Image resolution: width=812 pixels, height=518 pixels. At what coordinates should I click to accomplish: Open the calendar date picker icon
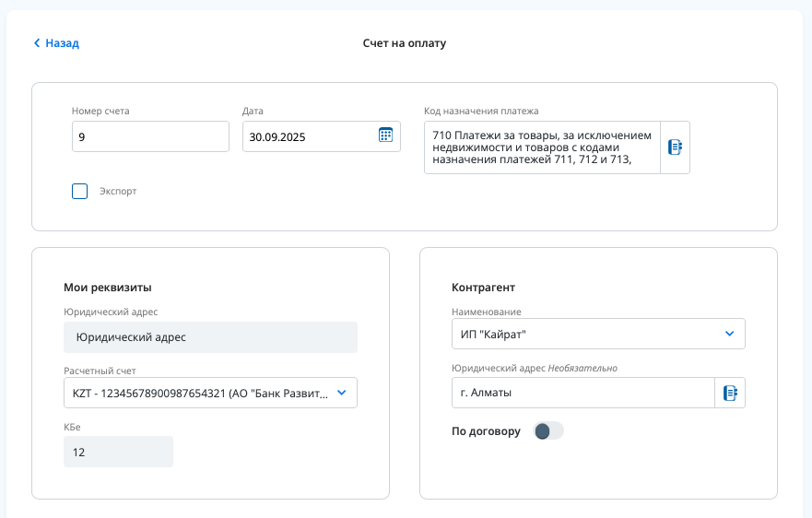[x=385, y=135]
